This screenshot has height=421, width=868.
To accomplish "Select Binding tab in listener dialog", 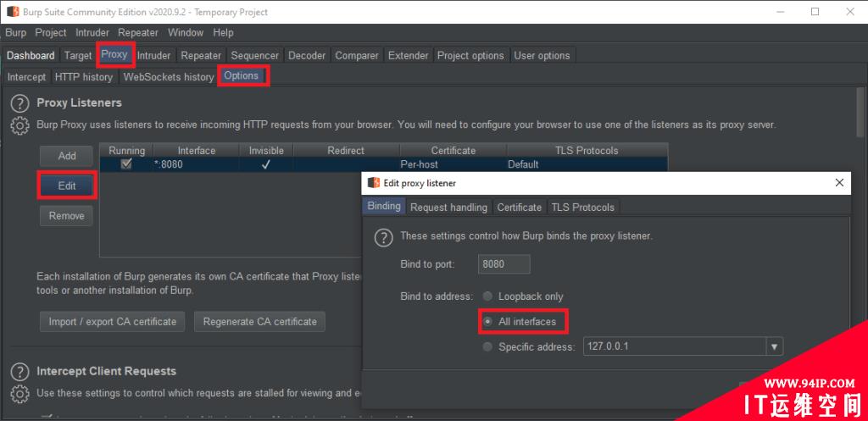I will click(384, 206).
